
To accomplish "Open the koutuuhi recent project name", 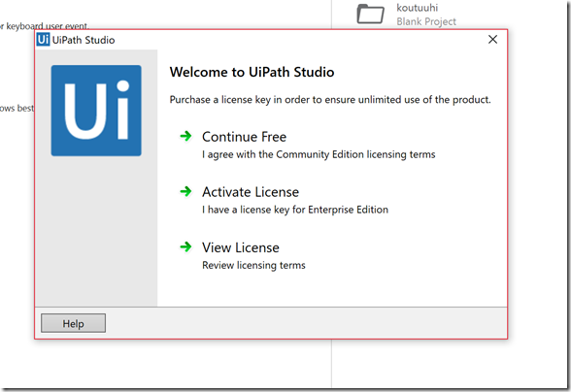I will [418, 8].
